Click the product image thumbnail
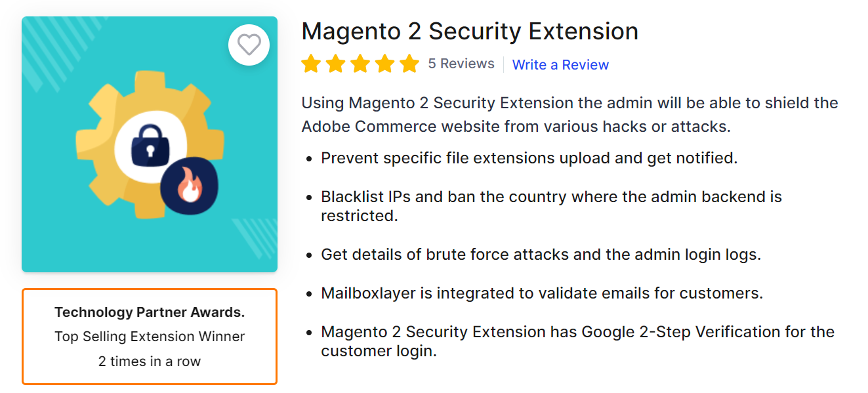This screenshot has height=393, width=868. point(150,144)
